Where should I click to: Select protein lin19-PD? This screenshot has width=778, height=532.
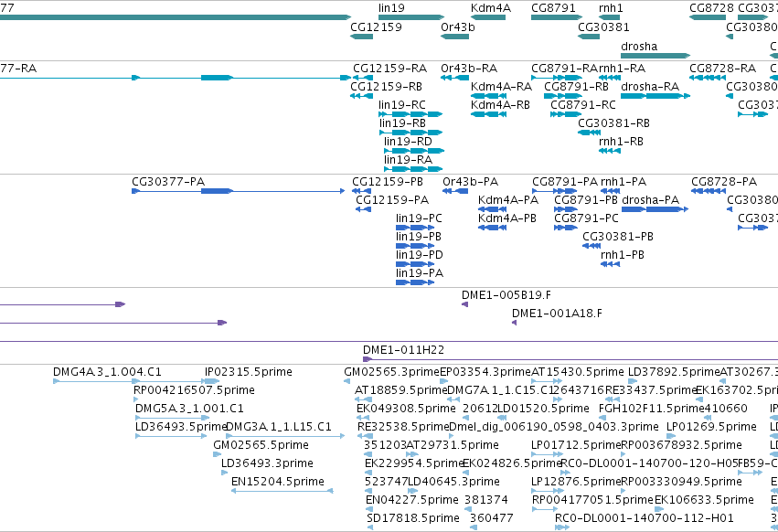click(416, 264)
